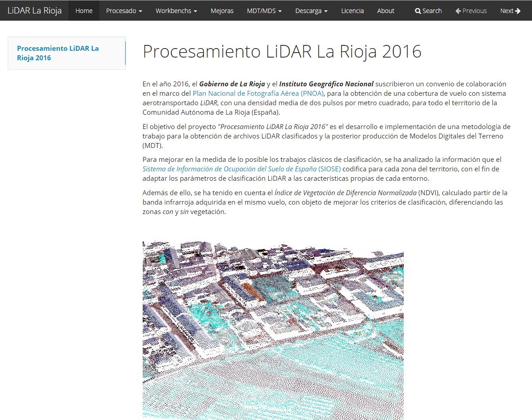Open the SIOSE information system link
Viewport: 532px width, 420px height.
(x=241, y=169)
